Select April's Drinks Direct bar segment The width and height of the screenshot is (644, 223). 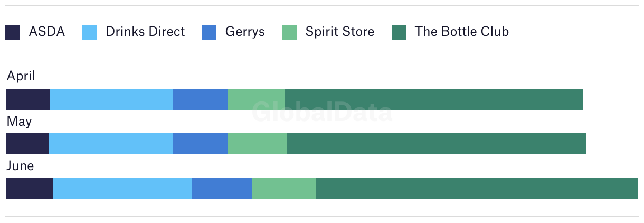(111, 99)
